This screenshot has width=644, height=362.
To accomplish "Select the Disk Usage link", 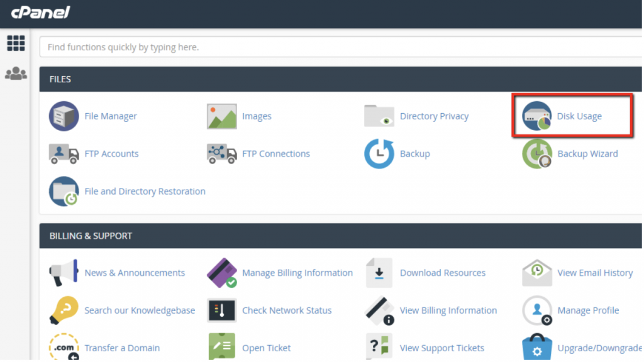I will [579, 116].
